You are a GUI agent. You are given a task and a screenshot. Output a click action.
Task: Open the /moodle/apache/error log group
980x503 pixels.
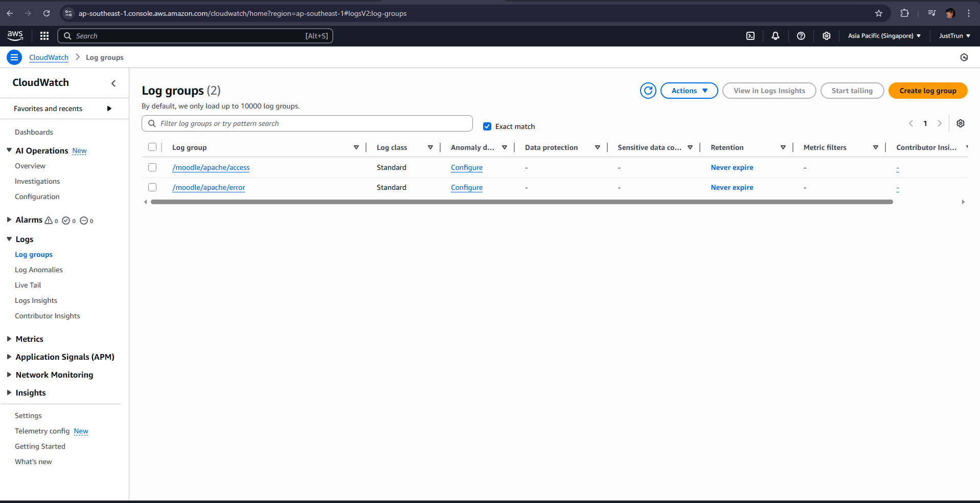[x=209, y=187]
